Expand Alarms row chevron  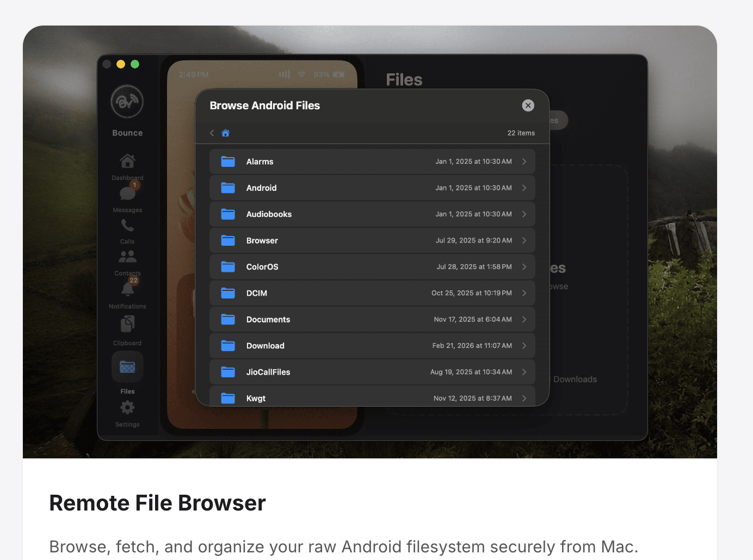(524, 161)
